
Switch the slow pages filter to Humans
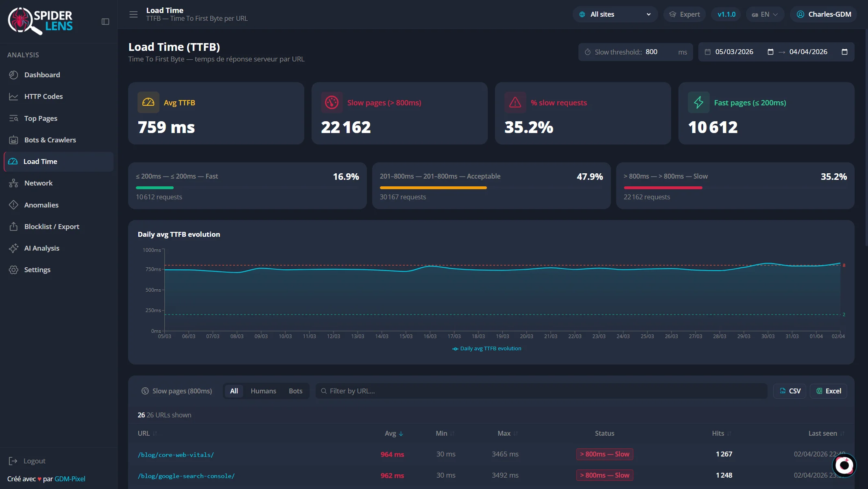[263, 391]
